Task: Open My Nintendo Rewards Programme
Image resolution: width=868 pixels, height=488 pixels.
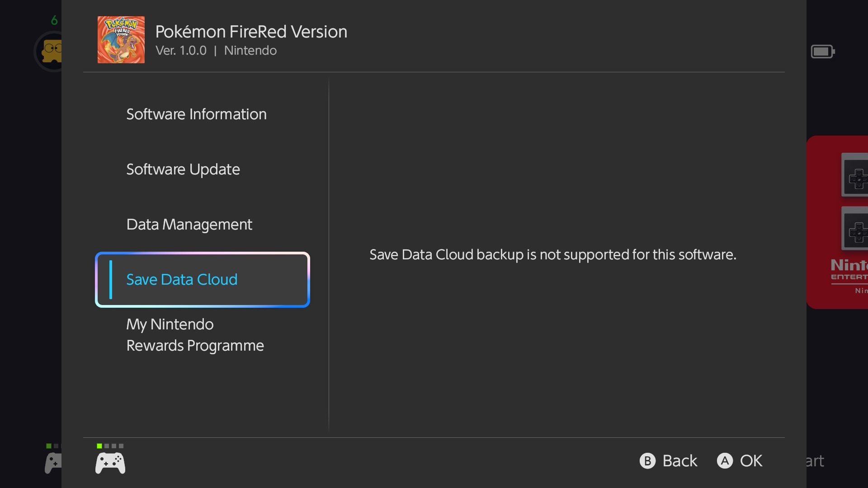Action: pos(195,335)
